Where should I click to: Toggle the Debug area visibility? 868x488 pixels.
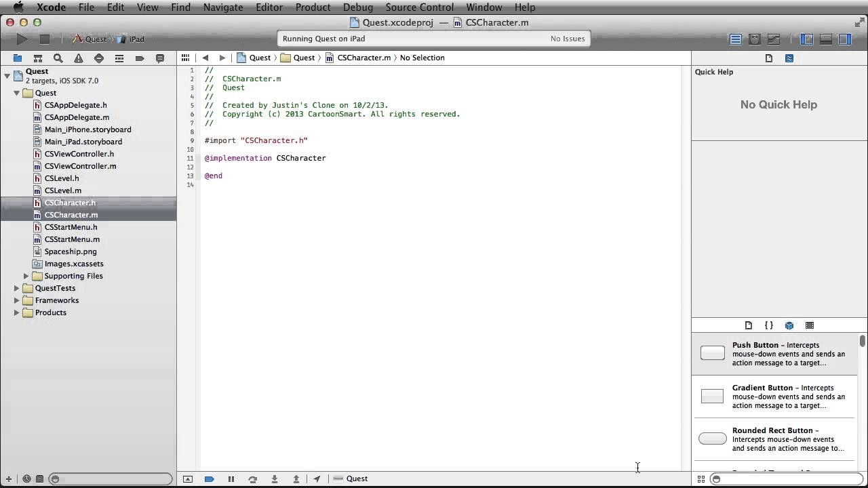(826, 39)
